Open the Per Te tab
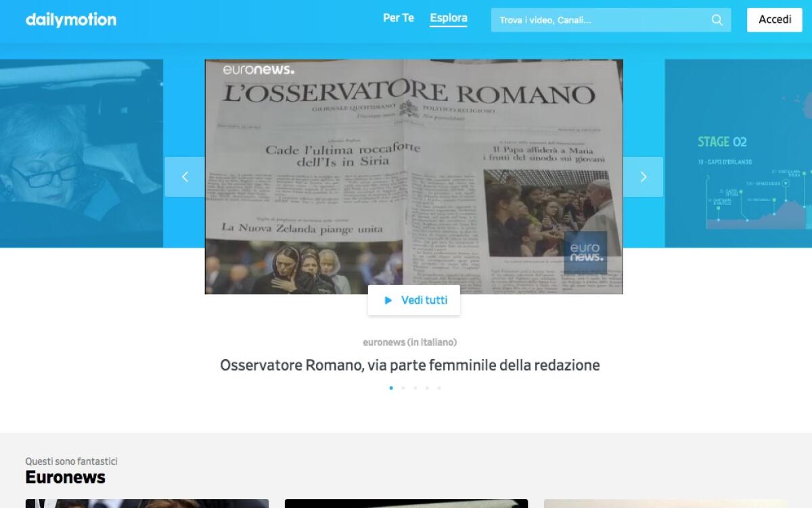This screenshot has width=812, height=508. pos(398,18)
